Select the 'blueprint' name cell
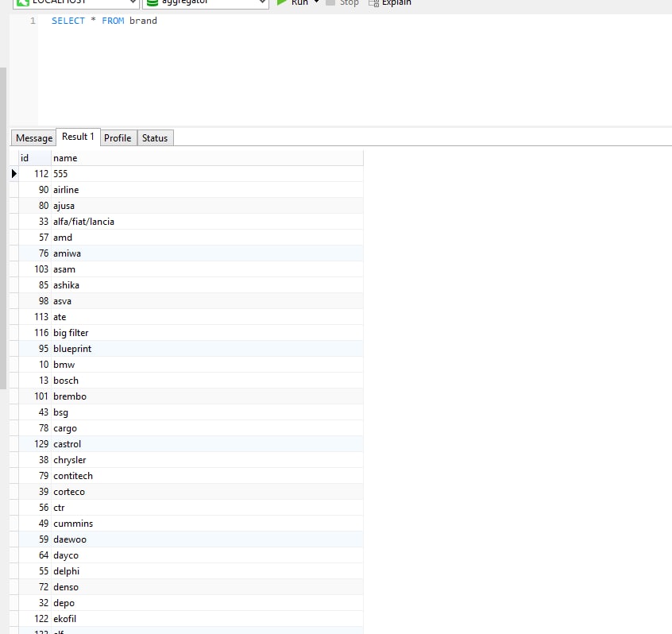 coord(207,349)
